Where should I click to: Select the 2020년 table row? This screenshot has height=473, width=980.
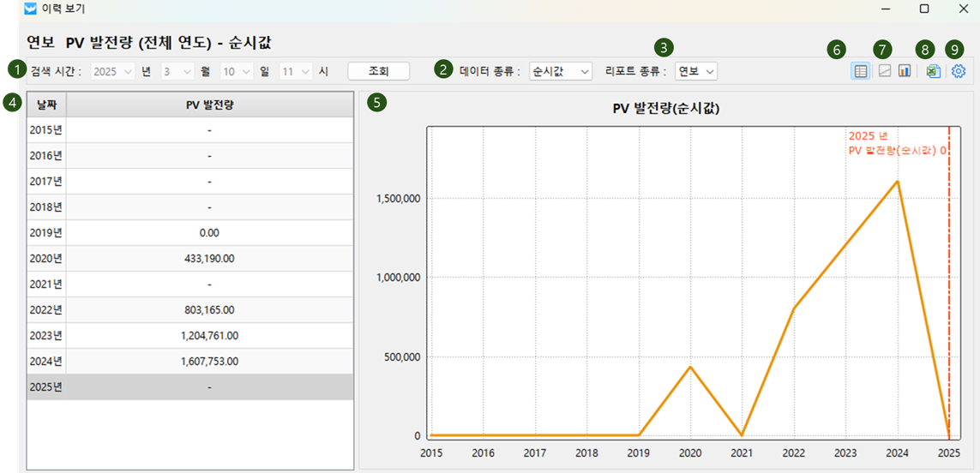point(189,258)
